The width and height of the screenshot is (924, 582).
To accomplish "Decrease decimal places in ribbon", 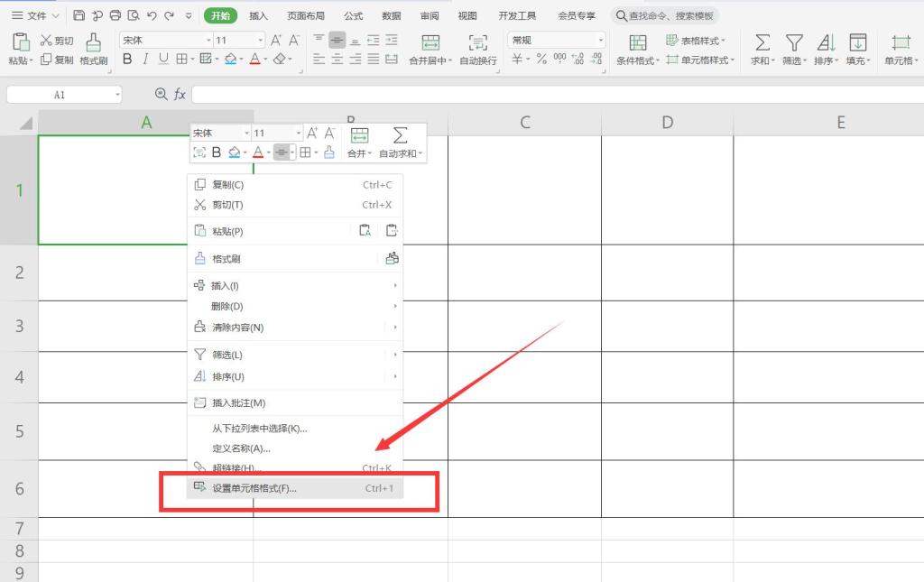I will pos(597,59).
